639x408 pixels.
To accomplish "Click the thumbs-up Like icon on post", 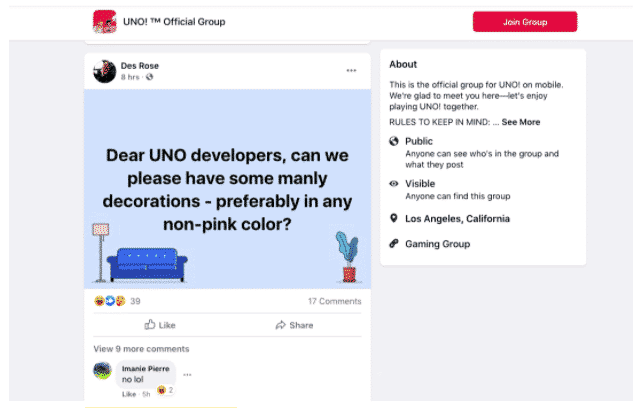I will point(150,325).
